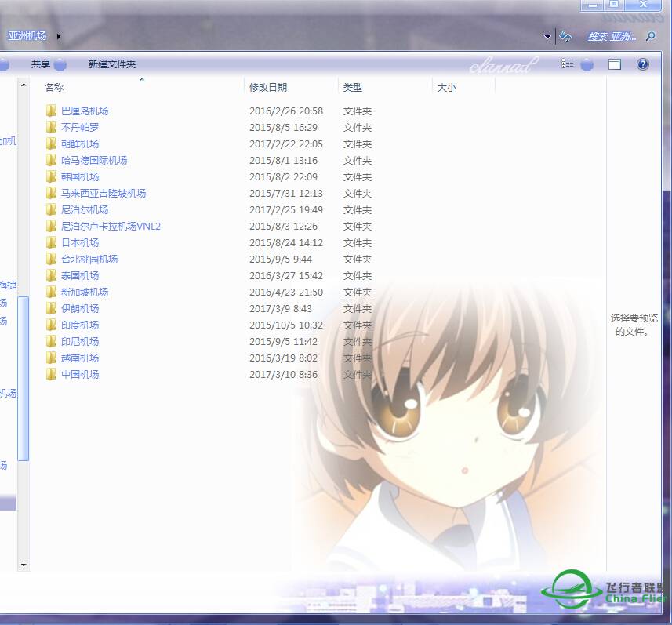Click 新建文件夹 to create a new folder
This screenshot has width=672, height=625.
111,64
